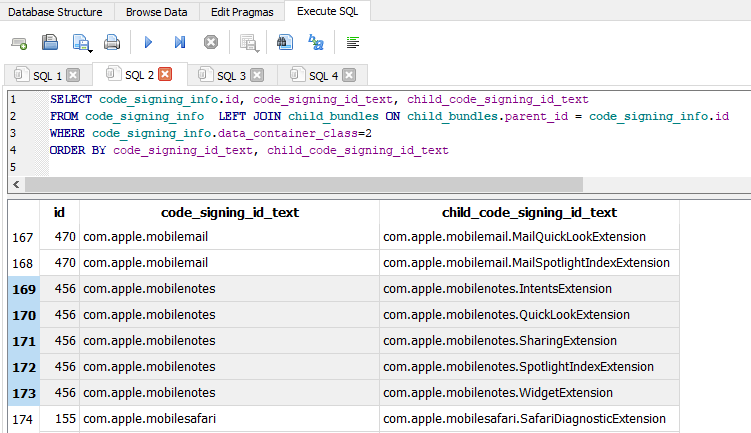Select result row header 172
Image resolution: width=751 pixels, height=433 pixels.
(23, 367)
